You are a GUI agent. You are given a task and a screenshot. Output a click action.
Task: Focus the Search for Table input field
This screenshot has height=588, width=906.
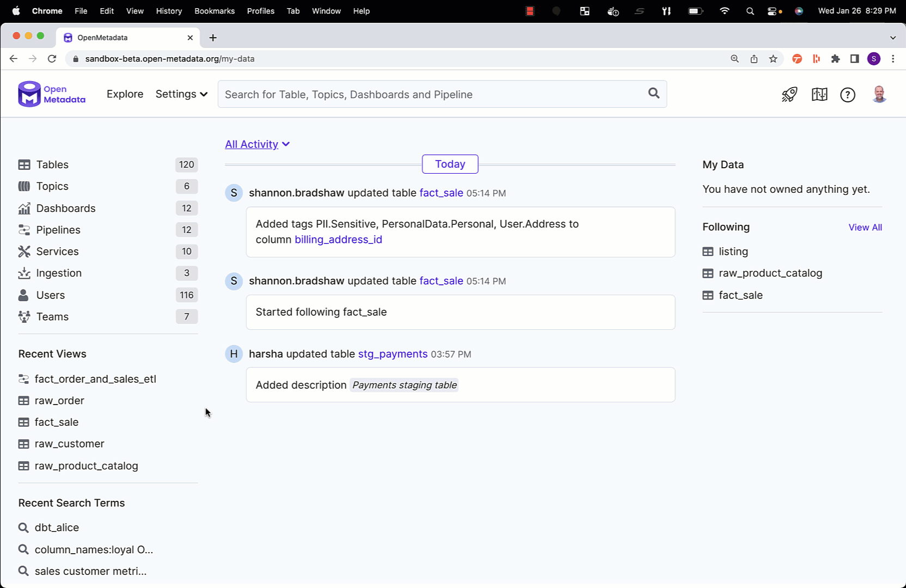pos(430,94)
